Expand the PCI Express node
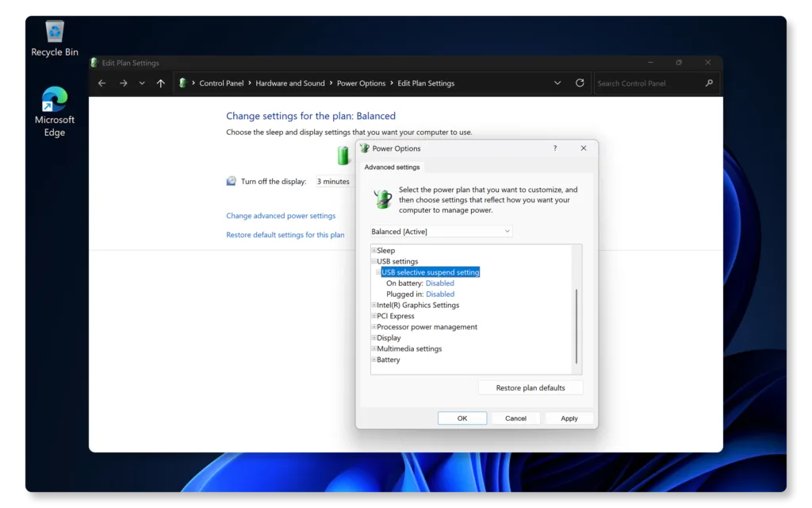 374,316
